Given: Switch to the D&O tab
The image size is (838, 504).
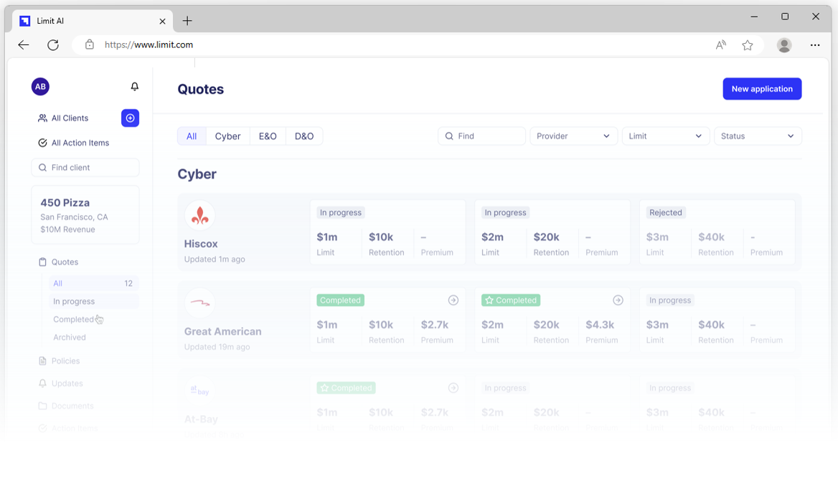Looking at the screenshot, I should pos(304,136).
